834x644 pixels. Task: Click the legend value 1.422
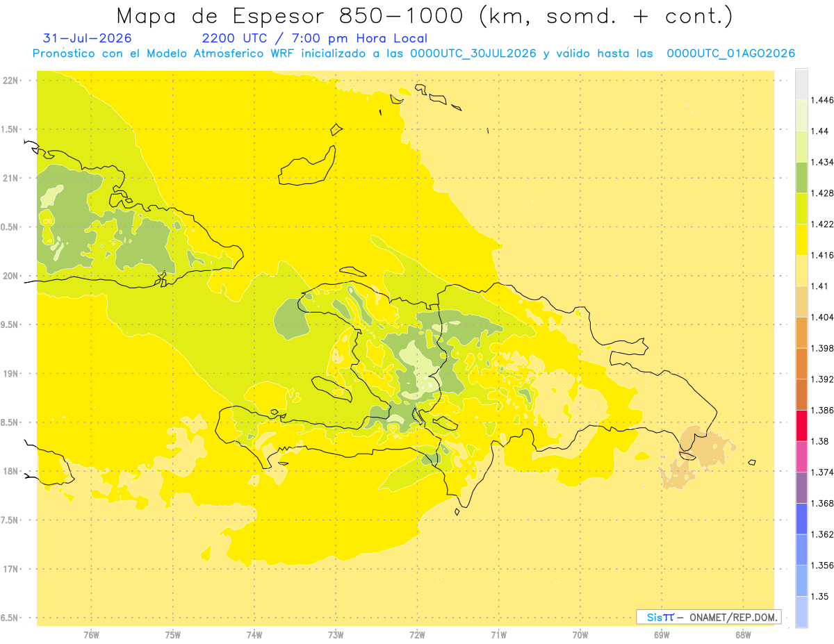pyautogui.click(x=822, y=224)
